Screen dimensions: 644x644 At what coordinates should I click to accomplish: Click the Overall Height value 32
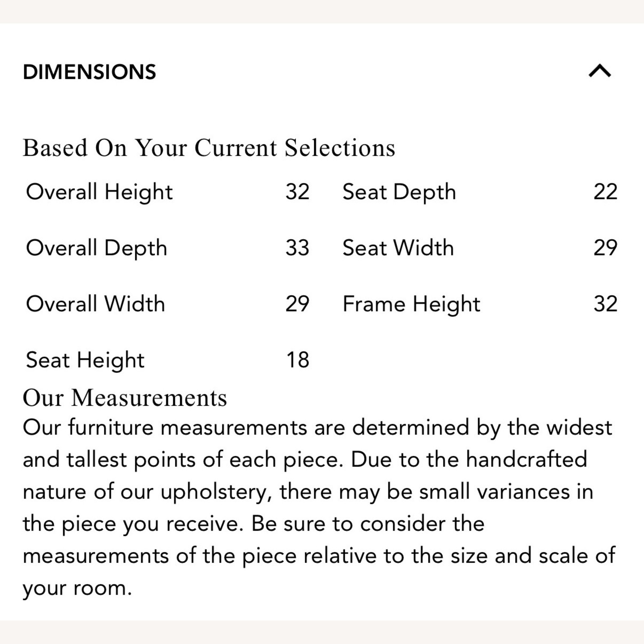coord(297,191)
